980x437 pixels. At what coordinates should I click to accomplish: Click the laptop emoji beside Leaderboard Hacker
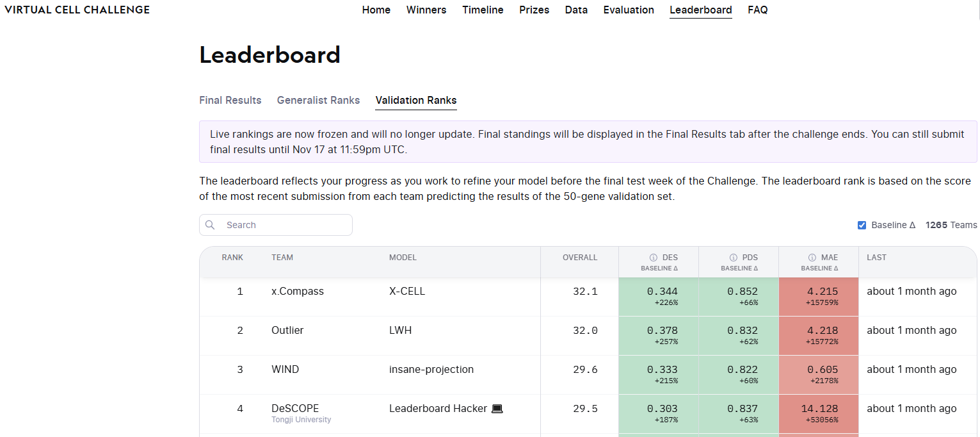point(497,409)
